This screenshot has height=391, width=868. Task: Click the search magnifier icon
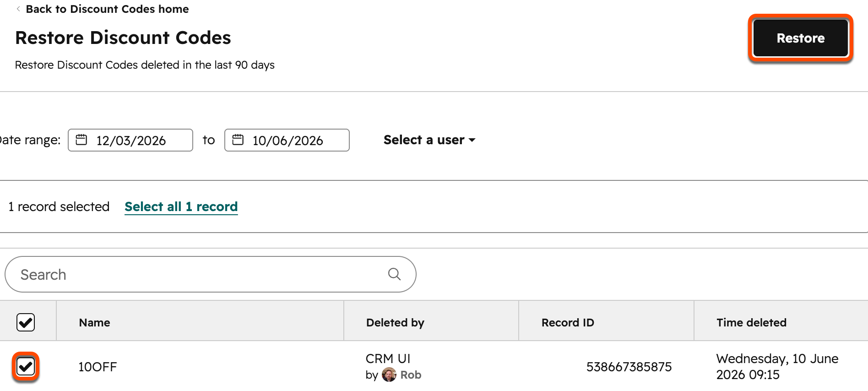[394, 274]
